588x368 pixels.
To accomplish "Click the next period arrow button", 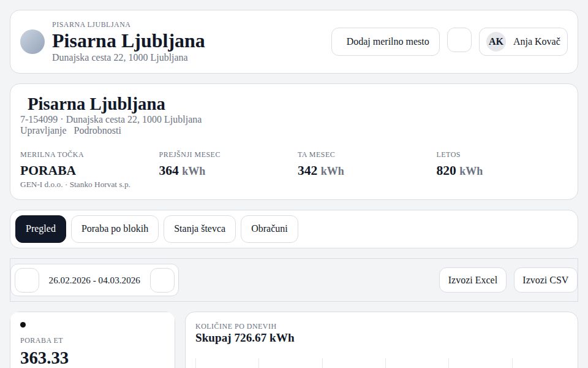I will tap(162, 280).
